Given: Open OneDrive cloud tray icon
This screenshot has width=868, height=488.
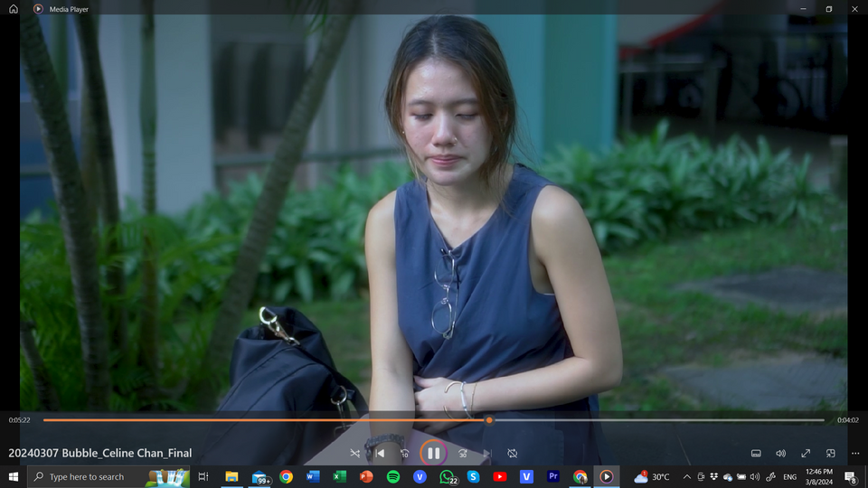Looking at the screenshot, I should tap(727, 476).
